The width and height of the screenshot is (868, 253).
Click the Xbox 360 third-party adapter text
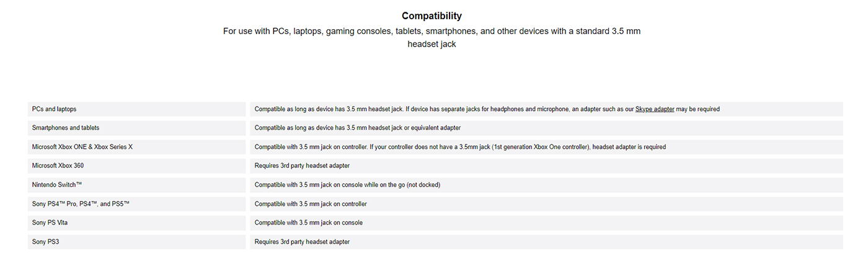click(x=302, y=166)
